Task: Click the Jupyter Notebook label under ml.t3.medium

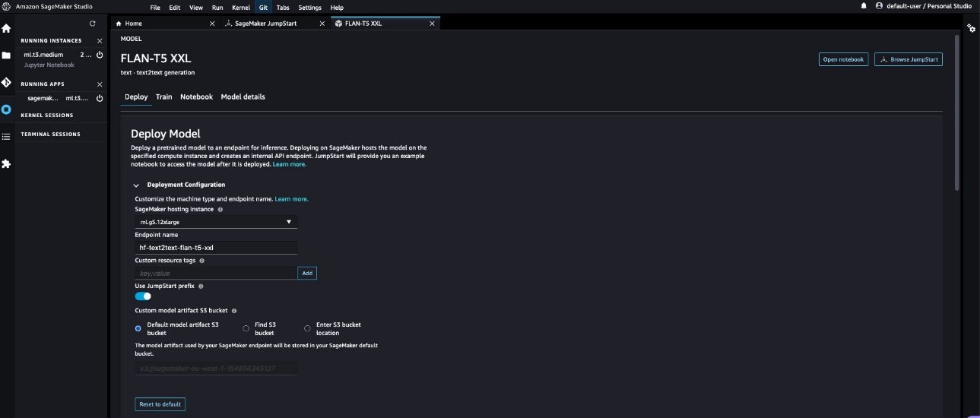Action: click(49, 65)
